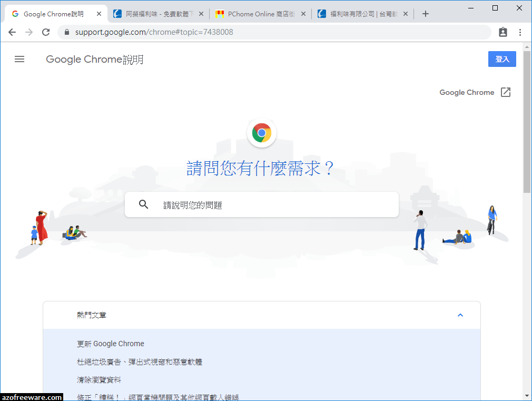The height and width of the screenshot is (401, 532).
Task: Click the 熱門文章 section header
Action: (x=262, y=315)
